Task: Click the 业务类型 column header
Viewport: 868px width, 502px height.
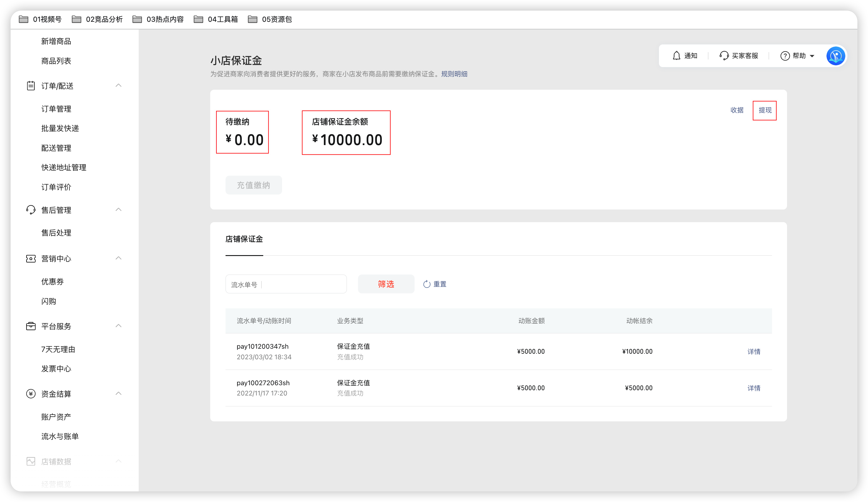Action: click(350, 321)
